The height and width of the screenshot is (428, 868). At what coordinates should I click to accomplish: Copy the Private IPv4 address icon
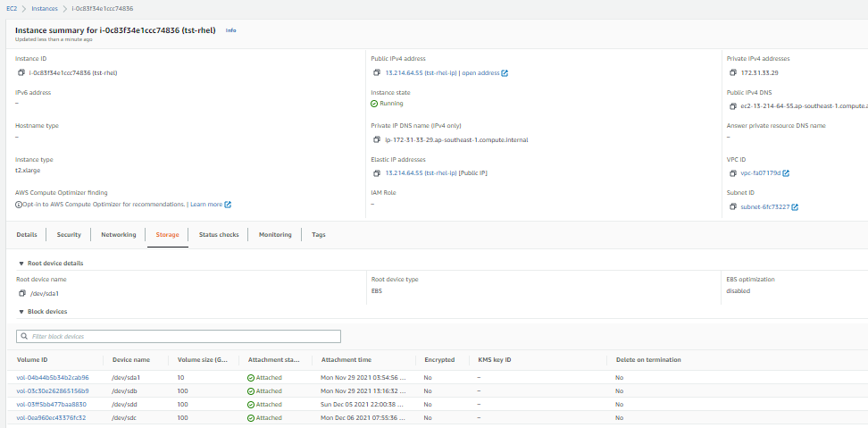pyautogui.click(x=733, y=72)
